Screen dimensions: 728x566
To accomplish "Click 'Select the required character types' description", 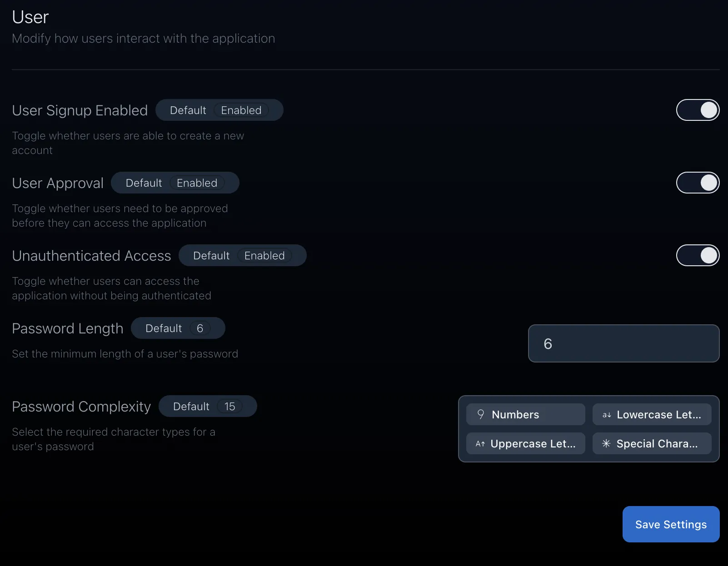I will [x=114, y=439].
